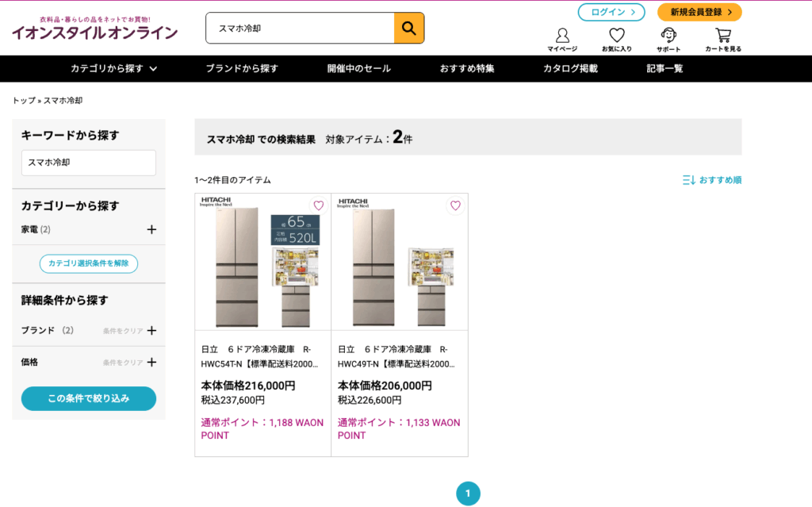Image resolution: width=812 pixels, height=507 pixels.
Task: Open おすすめ特集 menu item
Action: click(x=467, y=68)
